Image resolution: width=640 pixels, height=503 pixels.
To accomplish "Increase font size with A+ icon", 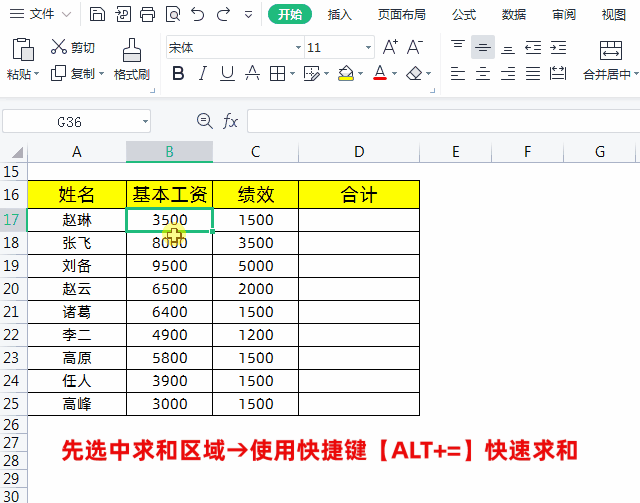I will tap(390, 47).
